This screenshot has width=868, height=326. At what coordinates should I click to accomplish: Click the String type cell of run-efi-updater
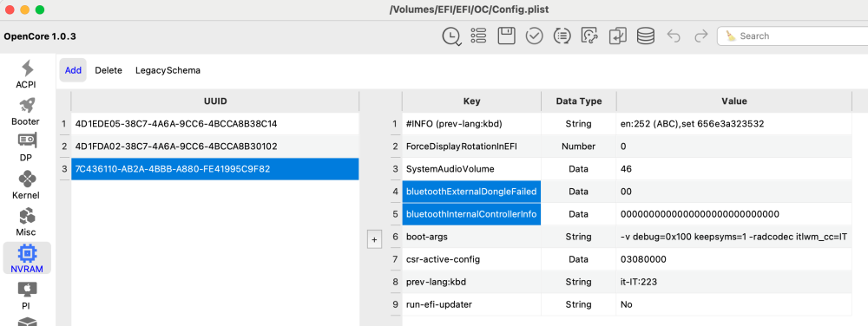(578, 304)
